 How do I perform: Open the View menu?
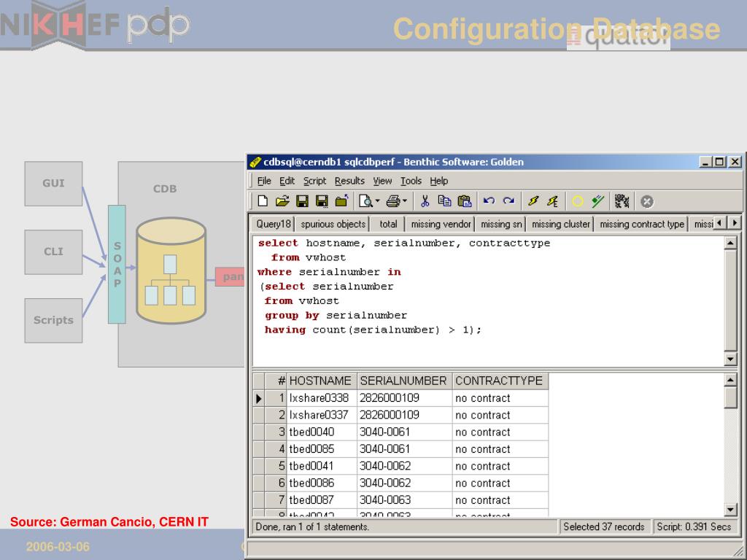click(382, 181)
